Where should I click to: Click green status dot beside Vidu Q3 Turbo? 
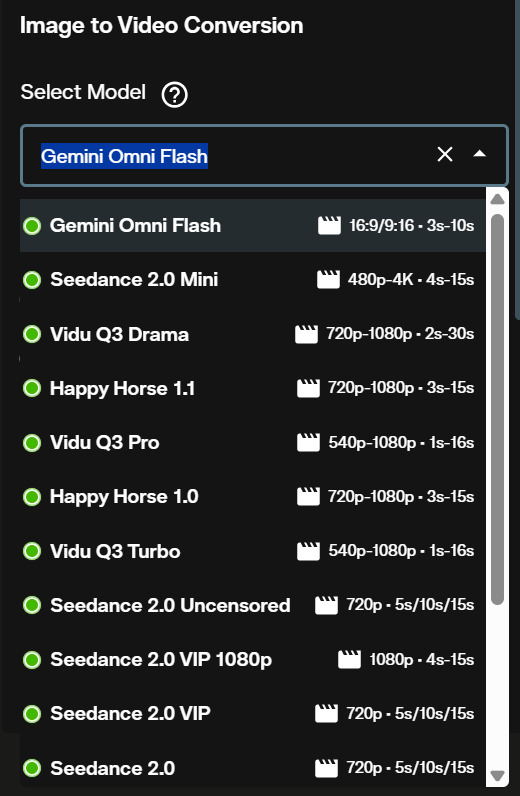(x=32, y=551)
